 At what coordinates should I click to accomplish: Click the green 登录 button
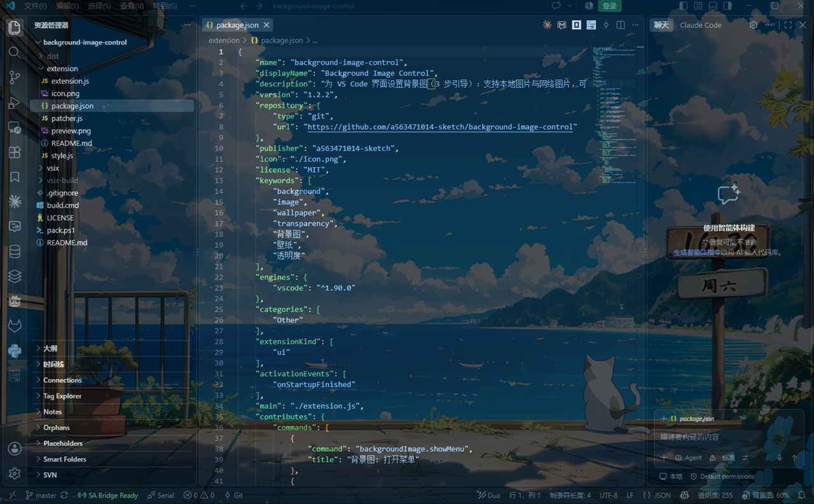coord(610,6)
